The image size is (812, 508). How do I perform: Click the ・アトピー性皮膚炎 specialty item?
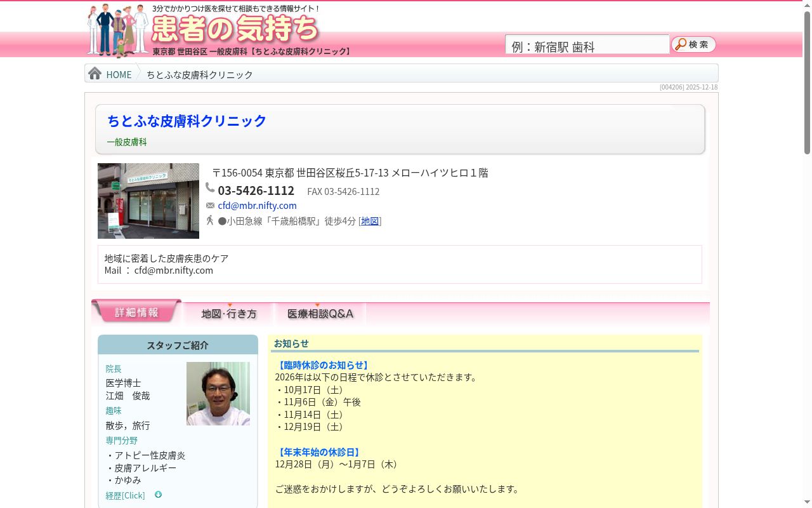pos(145,455)
